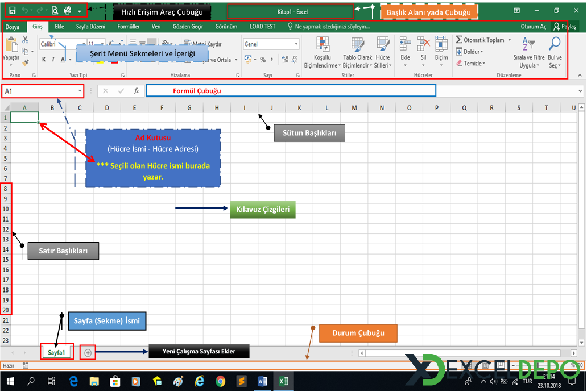Click the Paylaş share icon
Image resolution: width=587 pixels, height=392 pixels.
coord(557,27)
